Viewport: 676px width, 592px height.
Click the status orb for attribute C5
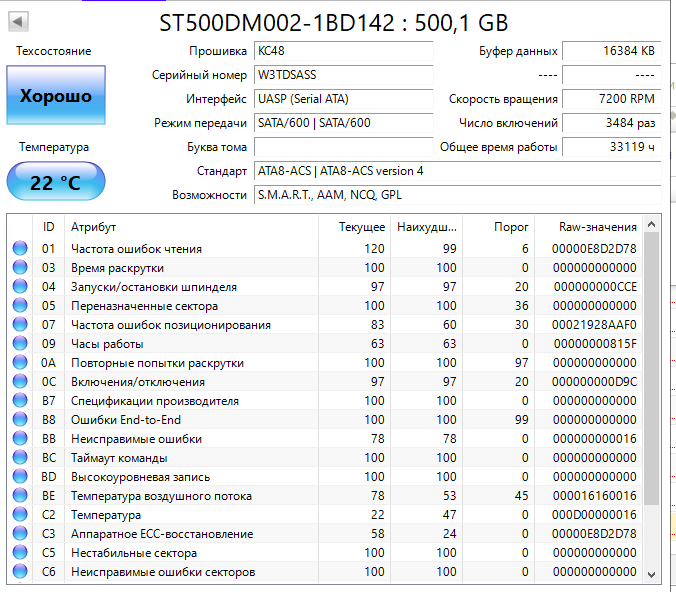(20, 552)
